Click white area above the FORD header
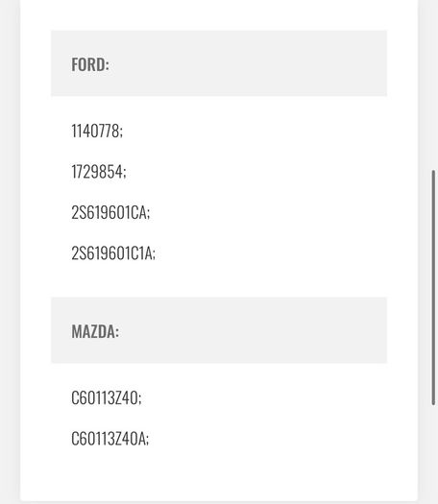Viewport: 438px width, 504px height. click(x=219, y=14)
